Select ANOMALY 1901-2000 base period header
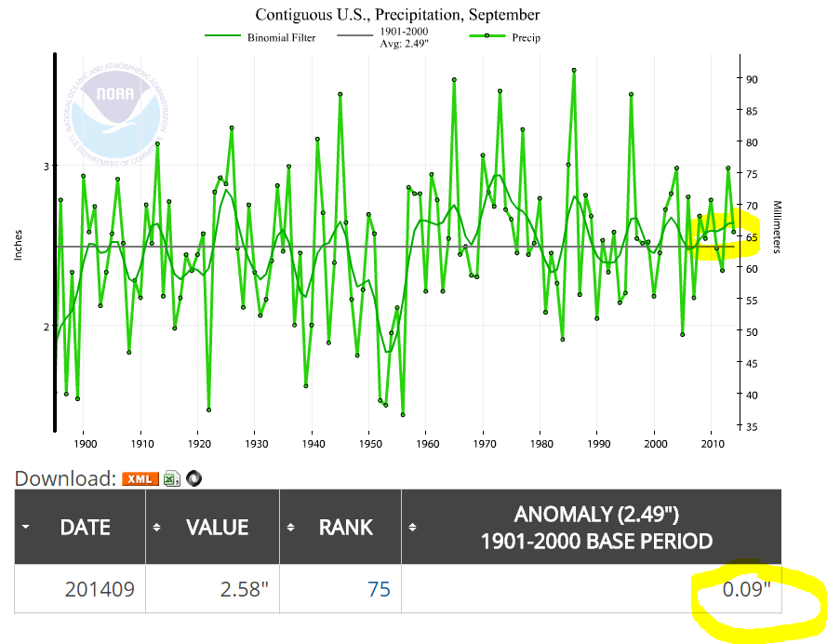This screenshot has width=827, height=644. [x=596, y=528]
